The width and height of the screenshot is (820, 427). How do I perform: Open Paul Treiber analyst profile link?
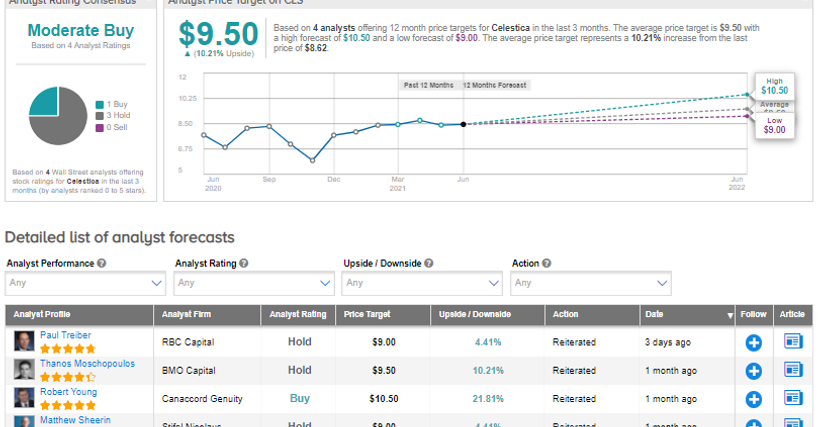pyautogui.click(x=65, y=335)
